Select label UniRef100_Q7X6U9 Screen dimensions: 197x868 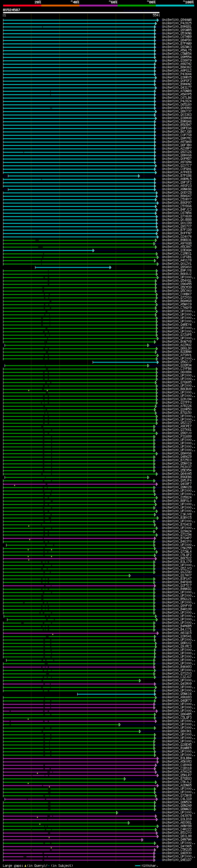click(177, 216)
